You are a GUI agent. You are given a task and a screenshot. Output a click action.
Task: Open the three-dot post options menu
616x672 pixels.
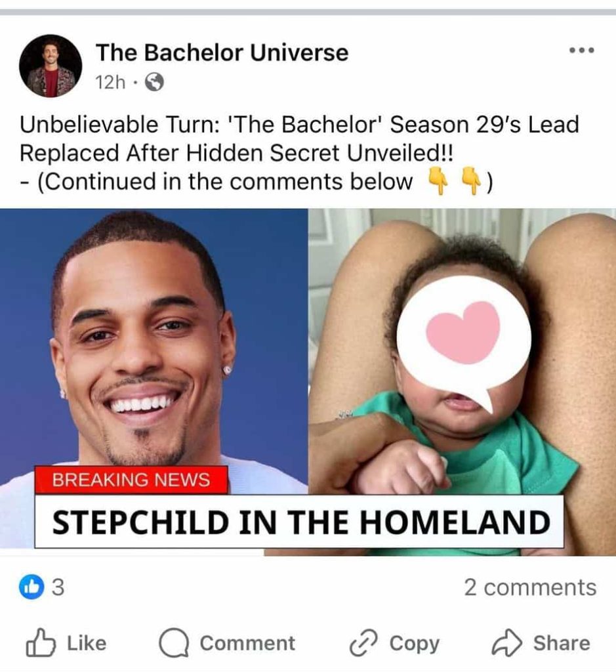pos(581,51)
